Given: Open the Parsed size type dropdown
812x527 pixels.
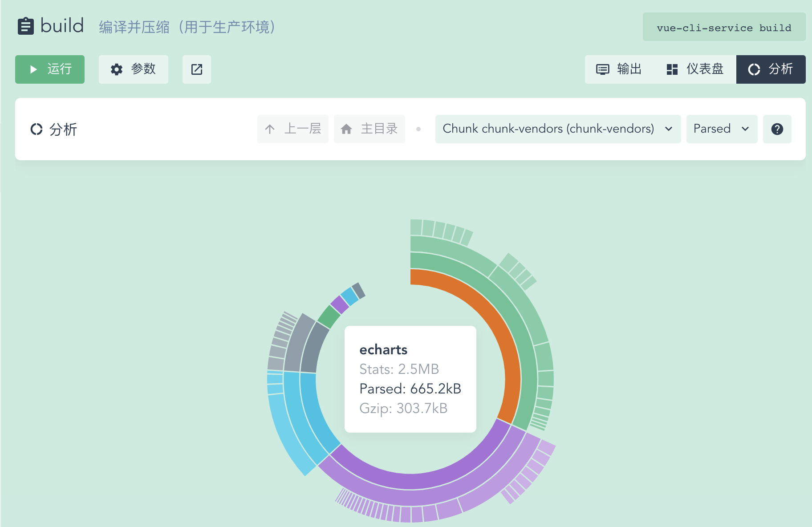Looking at the screenshot, I should tap(722, 129).
